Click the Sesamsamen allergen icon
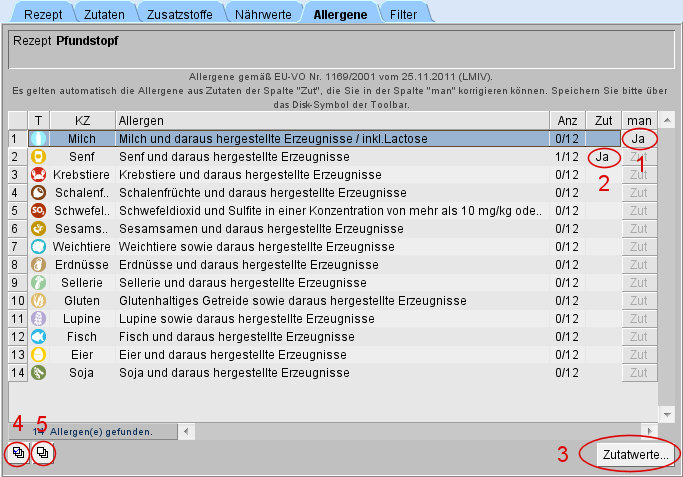The height and width of the screenshot is (477, 683). point(38,229)
